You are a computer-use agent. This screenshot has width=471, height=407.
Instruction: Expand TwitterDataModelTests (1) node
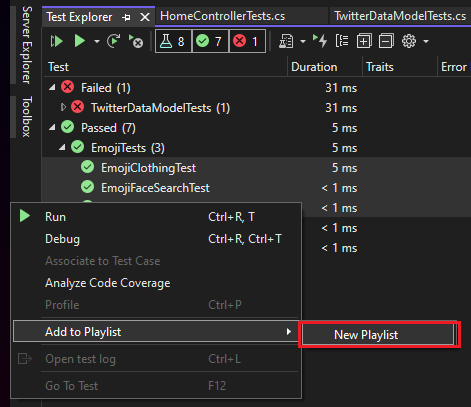[x=63, y=107]
